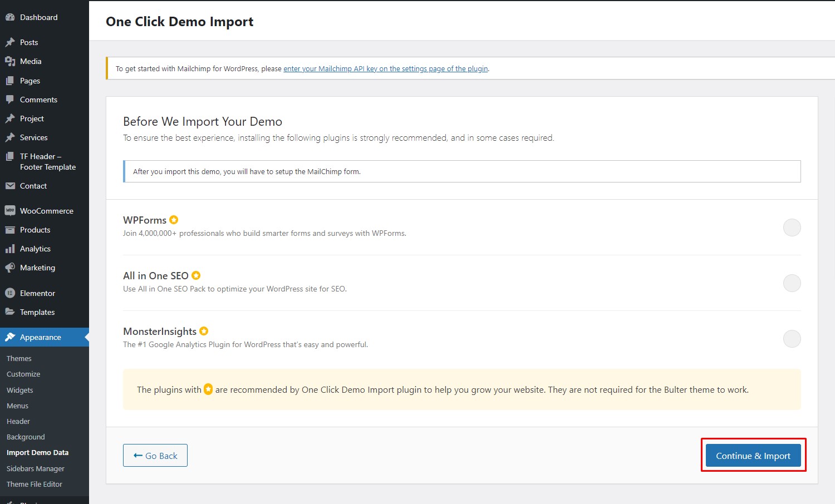Click the Continue & Import button
This screenshot has height=504, width=835.
tap(753, 456)
